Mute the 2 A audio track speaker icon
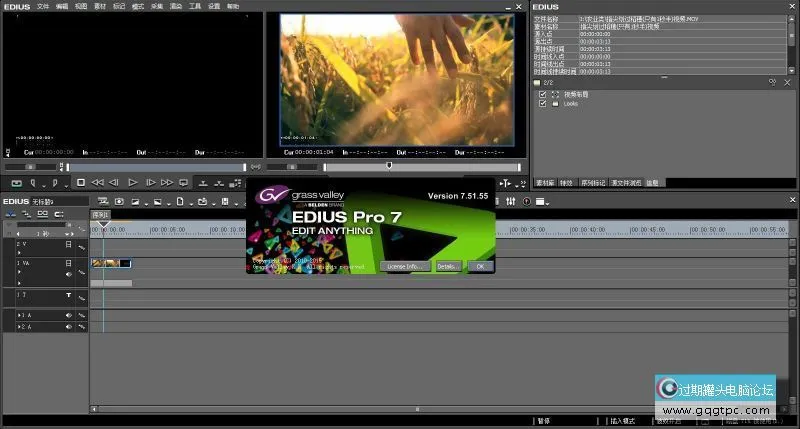Screen dimensions: 800x429 [69, 327]
